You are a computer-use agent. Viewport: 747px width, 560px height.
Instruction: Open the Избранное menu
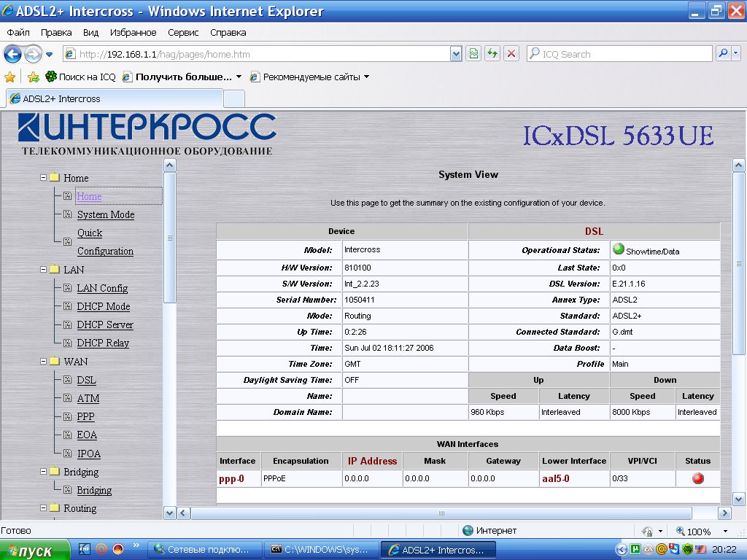(x=133, y=33)
